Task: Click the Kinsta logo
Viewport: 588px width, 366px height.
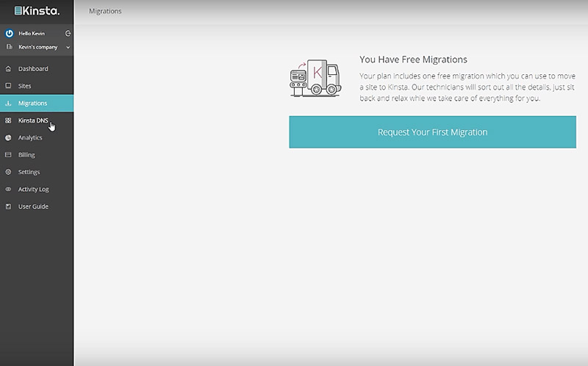Action: pyautogui.click(x=37, y=11)
